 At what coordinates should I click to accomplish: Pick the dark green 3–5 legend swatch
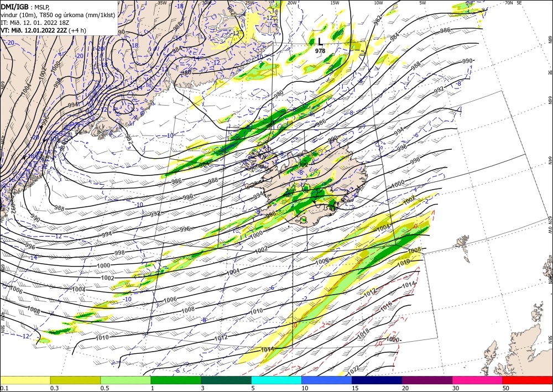click(226, 380)
